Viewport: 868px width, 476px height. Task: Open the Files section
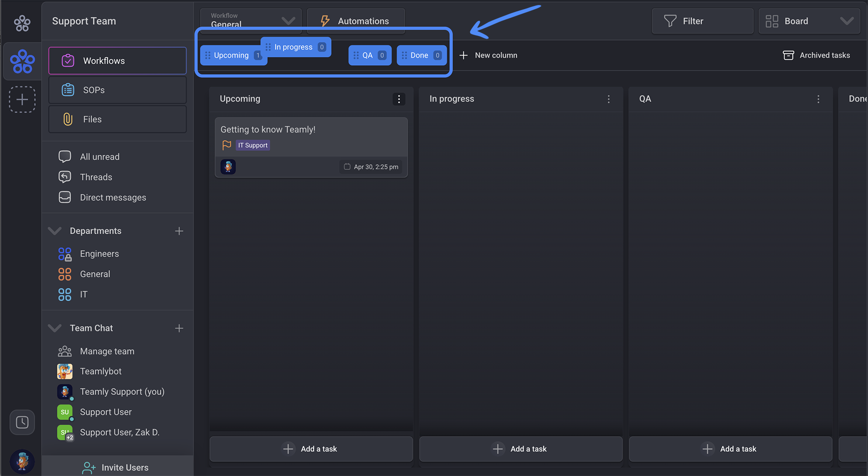[x=118, y=119]
